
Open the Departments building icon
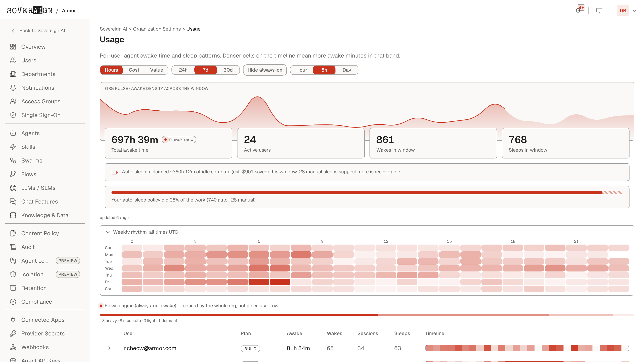click(13, 74)
